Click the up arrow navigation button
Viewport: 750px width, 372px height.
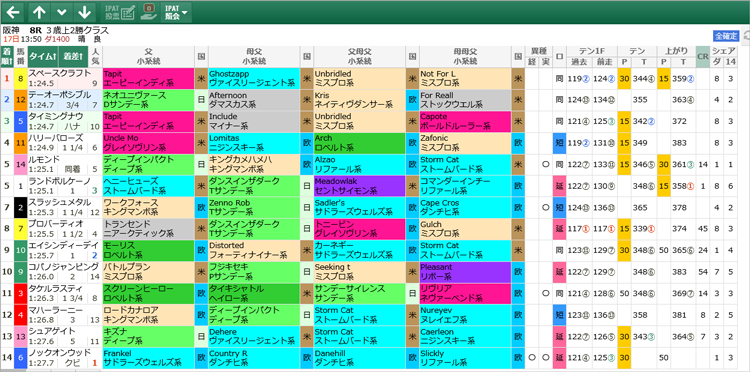(40, 12)
